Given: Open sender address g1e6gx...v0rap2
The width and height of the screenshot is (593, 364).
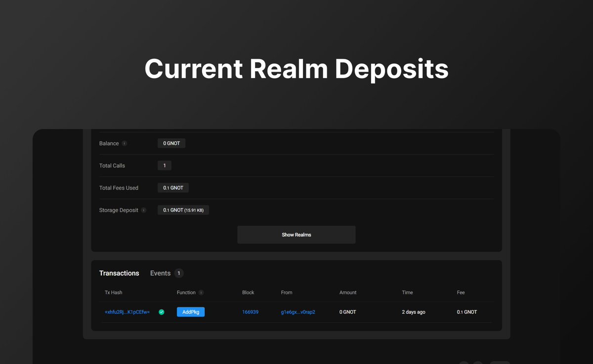Looking at the screenshot, I should coord(298,312).
